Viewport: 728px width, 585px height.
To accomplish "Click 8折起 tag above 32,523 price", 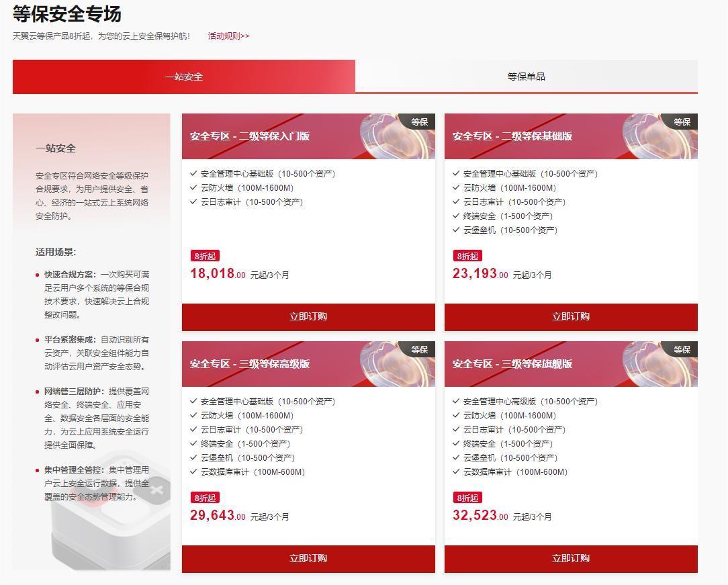I will tap(467, 498).
